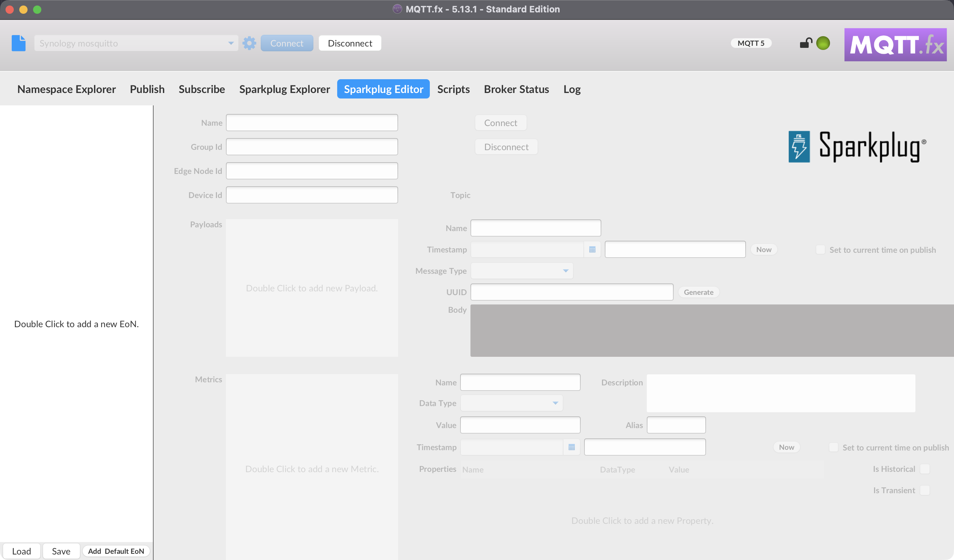Click the EoN list panel

pos(76,324)
